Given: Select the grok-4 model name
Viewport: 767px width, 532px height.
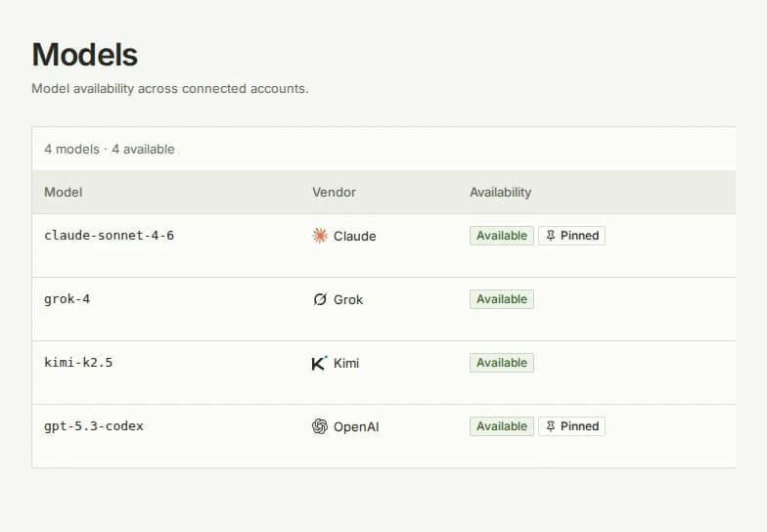Looking at the screenshot, I should point(67,299).
